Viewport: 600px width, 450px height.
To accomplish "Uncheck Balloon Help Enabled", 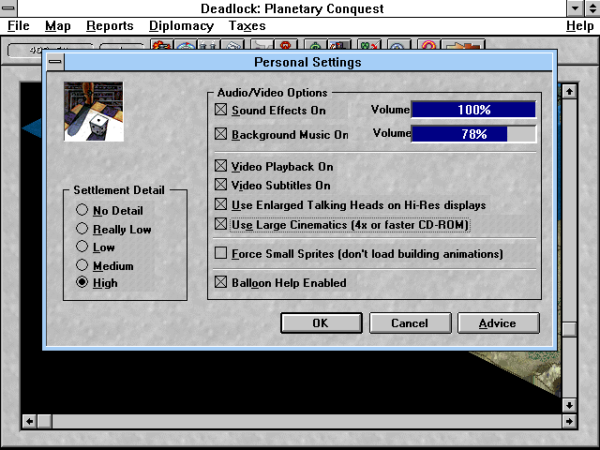I will pos(221,283).
